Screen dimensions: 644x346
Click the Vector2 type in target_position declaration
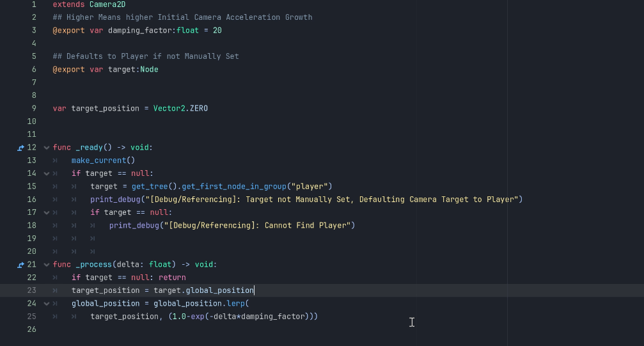coord(169,109)
